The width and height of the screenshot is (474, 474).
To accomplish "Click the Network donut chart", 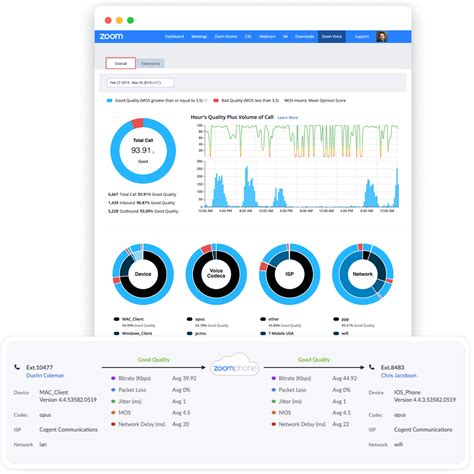I will pyautogui.click(x=363, y=274).
